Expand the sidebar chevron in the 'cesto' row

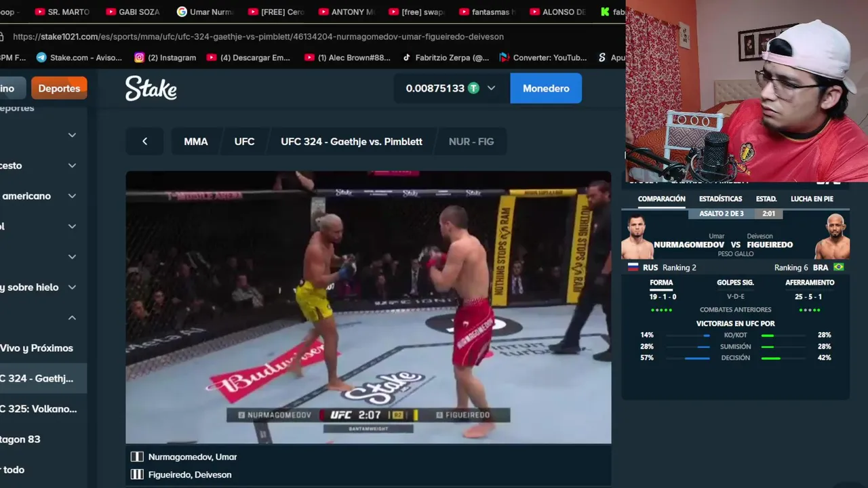[72, 165]
